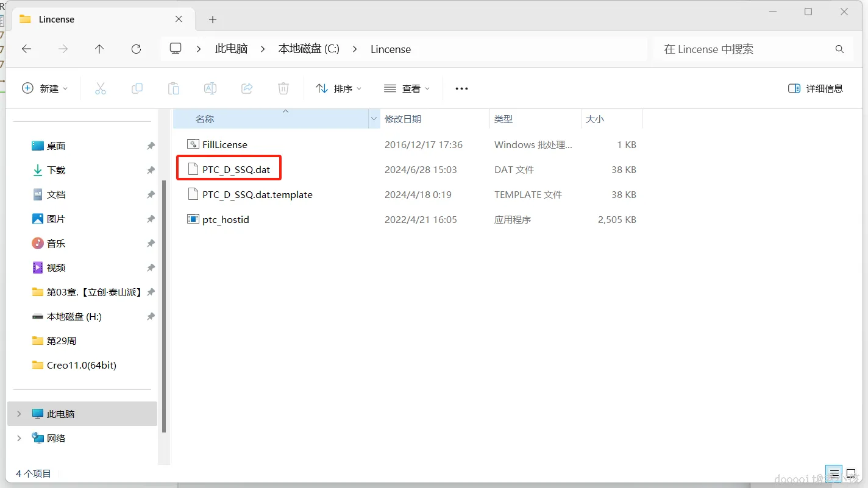This screenshot has width=868, height=488.
Task: Click the Cut scissors icon
Action: click(101, 88)
